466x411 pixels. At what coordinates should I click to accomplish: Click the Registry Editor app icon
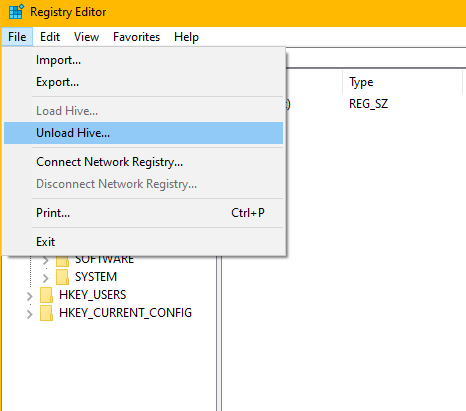click(16, 12)
